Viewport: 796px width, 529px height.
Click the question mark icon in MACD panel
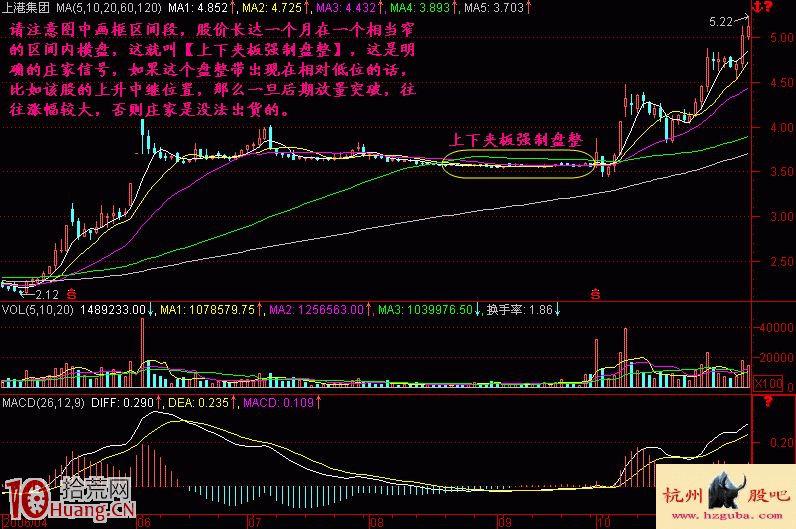(768, 402)
